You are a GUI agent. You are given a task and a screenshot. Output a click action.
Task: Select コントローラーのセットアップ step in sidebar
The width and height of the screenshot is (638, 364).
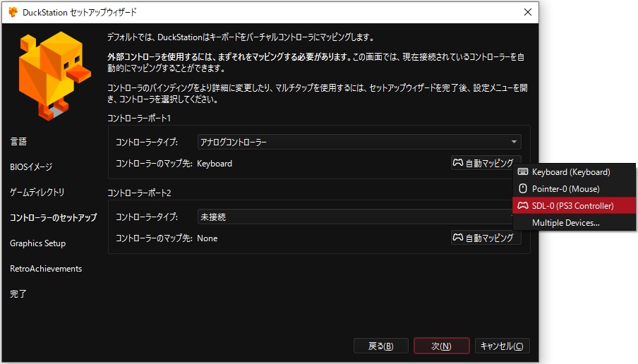point(54,217)
